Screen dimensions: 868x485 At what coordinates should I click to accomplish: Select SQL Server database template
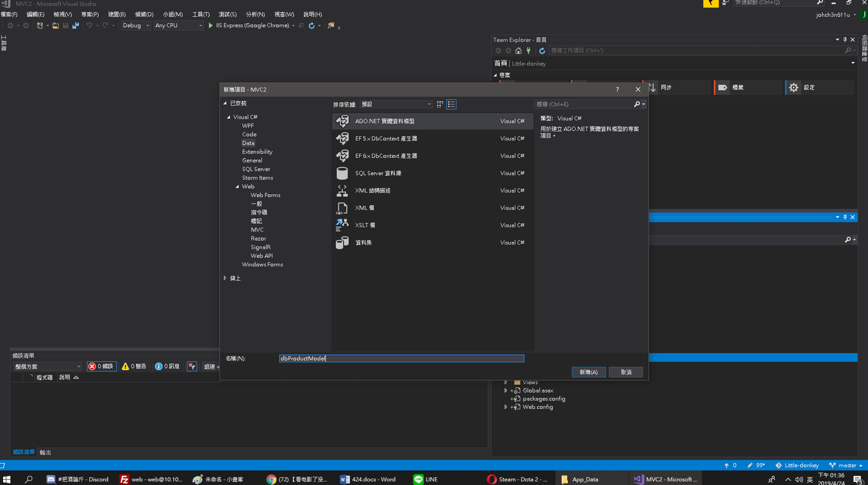(x=432, y=173)
